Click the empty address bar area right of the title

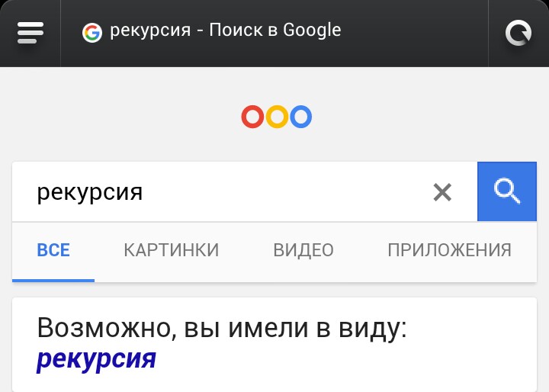point(415,33)
